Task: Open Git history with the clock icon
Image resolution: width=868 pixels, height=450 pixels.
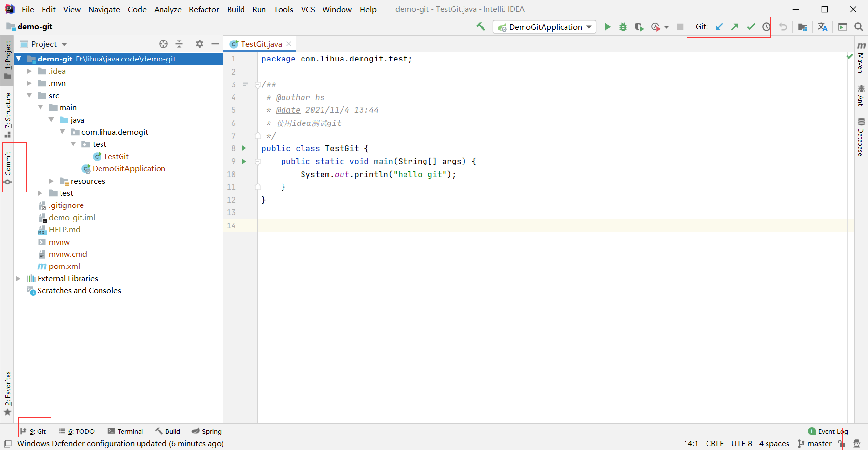Action: 766,27
